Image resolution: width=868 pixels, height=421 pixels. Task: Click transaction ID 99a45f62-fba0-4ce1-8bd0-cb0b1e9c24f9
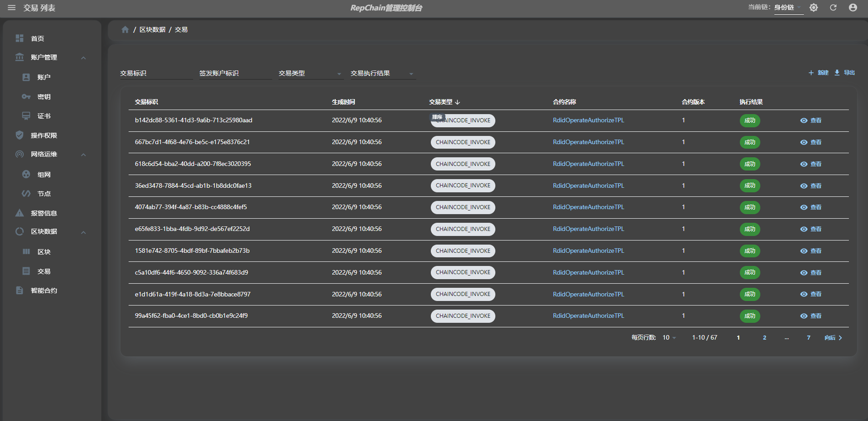[x=191, y=316]
